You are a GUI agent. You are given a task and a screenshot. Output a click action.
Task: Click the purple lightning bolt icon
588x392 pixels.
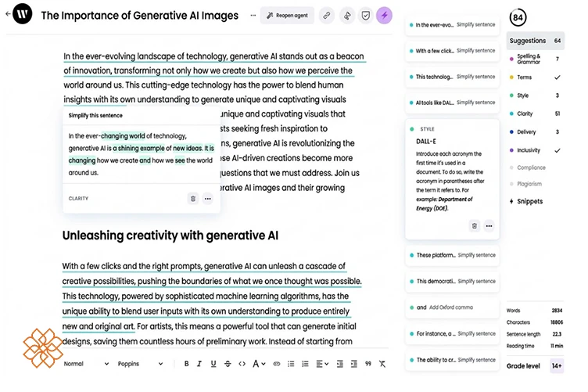(384, 16)
